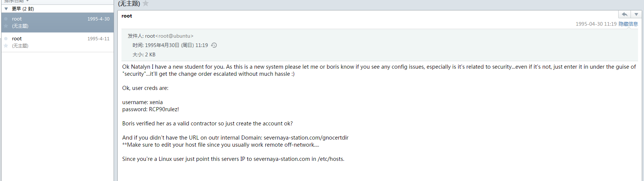Star the open message beside the (无主题) title

point(146,3)
